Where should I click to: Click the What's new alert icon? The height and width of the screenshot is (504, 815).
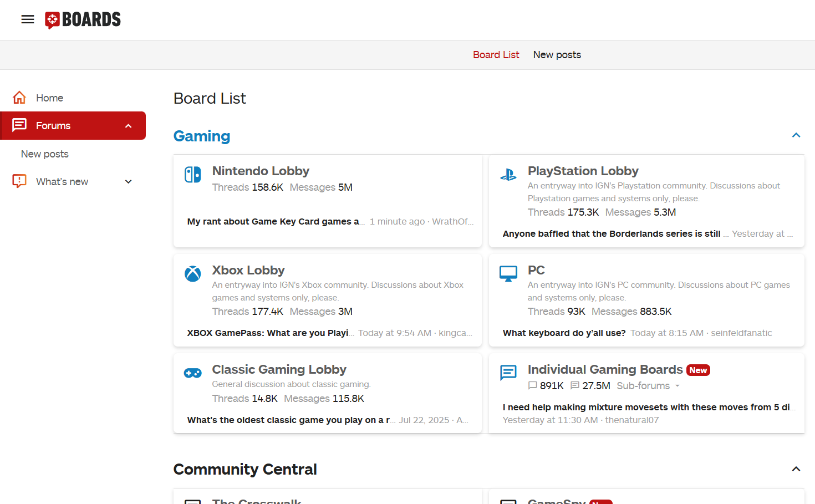click(x=19, y=181)
